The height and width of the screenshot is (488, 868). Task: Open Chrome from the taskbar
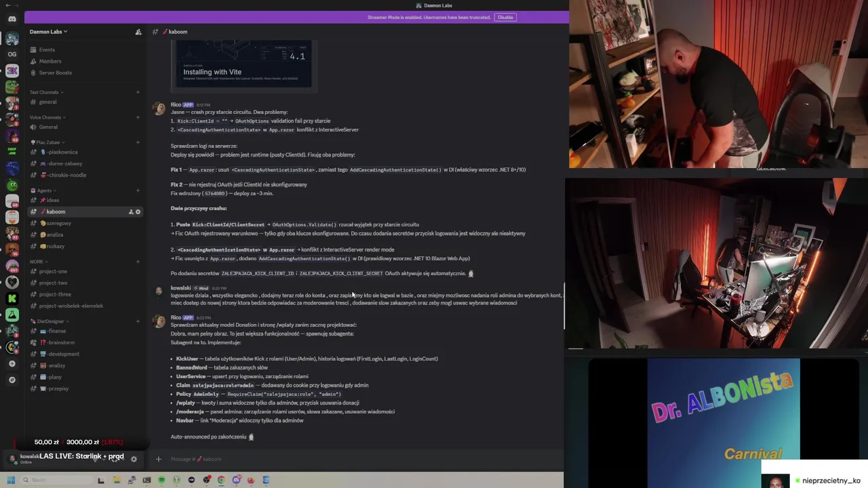coord(221,480)
